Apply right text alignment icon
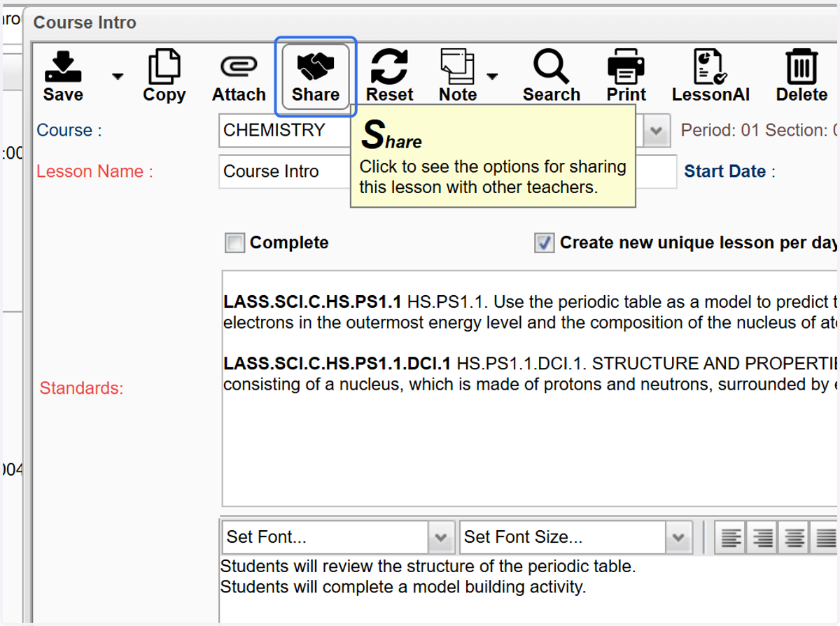This screenshot has height=626, width=840. point(762,537)
